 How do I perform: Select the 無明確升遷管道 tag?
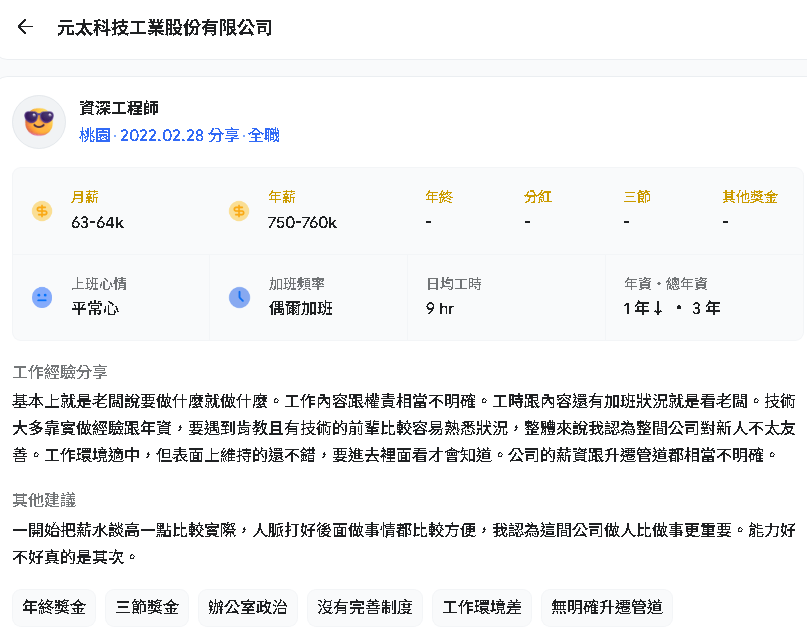pyautogui.click(x=607, y=607)
